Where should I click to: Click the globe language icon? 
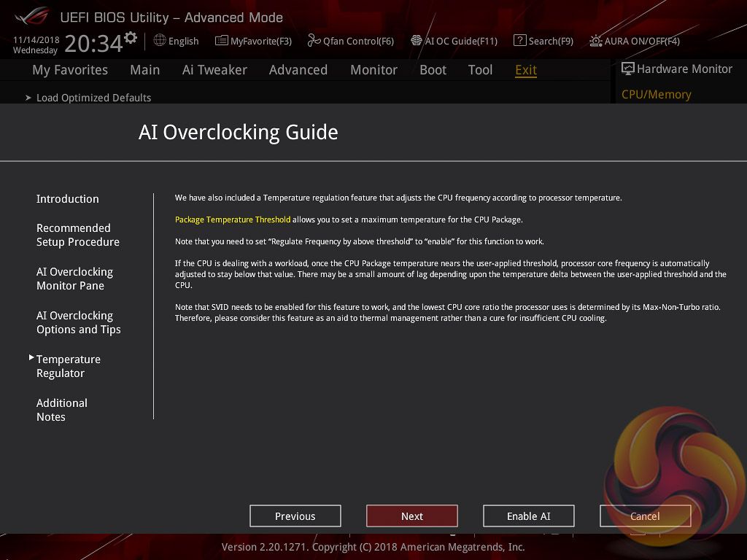click(x=160, y=41)
